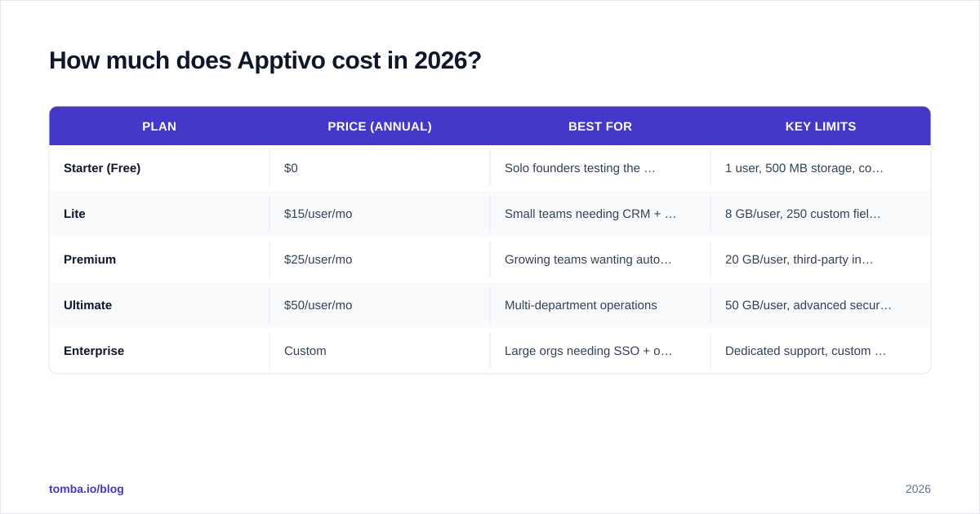The height and width of the screenshot is (514, 980).
Task: Select the Enterprise plan cell
Action: tap(159, 351)
